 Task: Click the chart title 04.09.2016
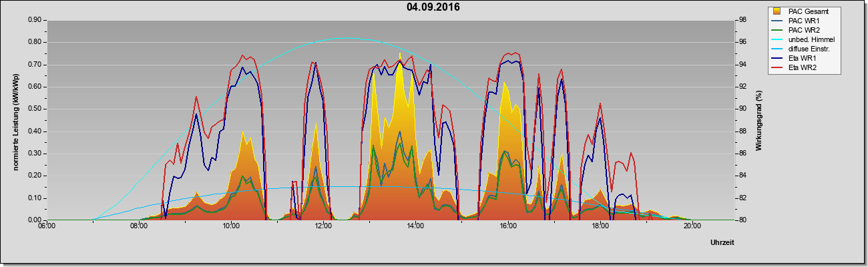tap(433, 7)
